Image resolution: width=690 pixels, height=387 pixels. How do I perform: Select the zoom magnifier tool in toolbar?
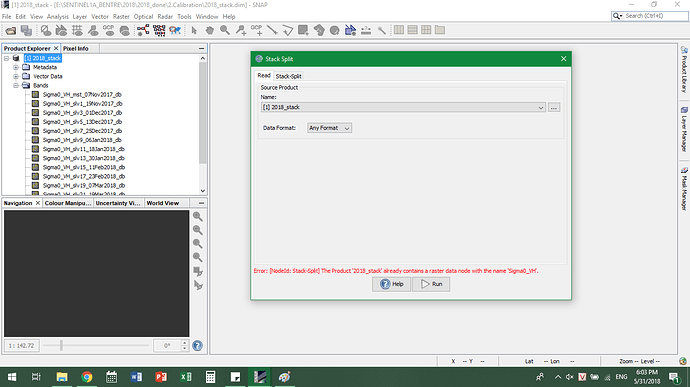click(x=225, y=30)
